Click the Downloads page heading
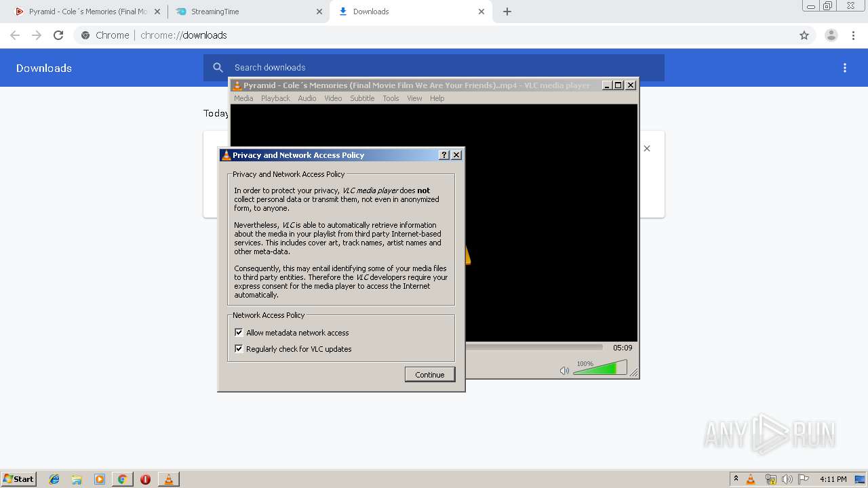868x488 pixels. (44, 68)
